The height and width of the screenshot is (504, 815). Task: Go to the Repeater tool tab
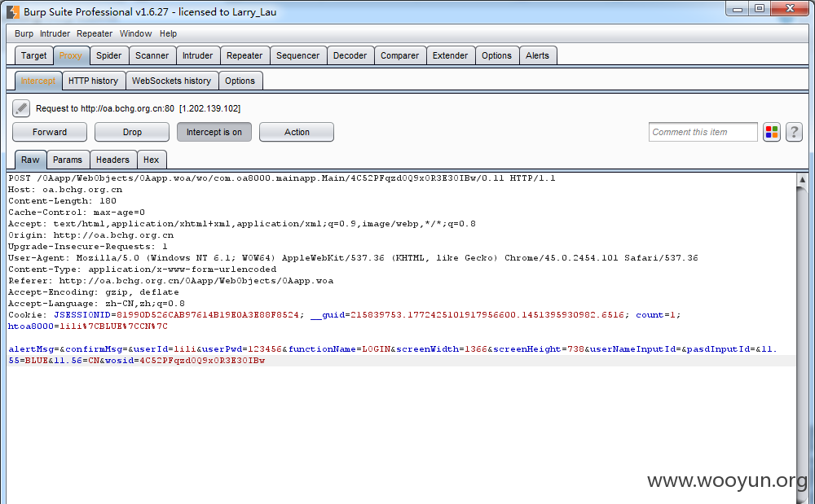[244, 55]
